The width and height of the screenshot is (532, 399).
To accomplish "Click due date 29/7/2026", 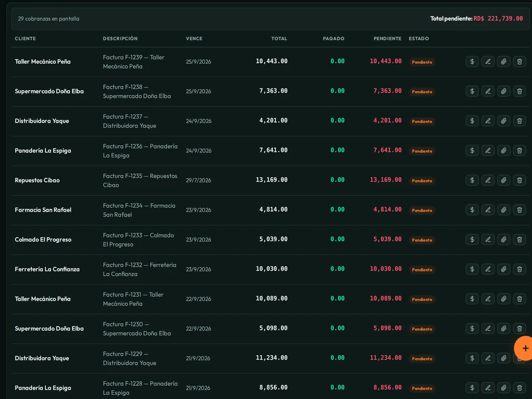I will point(198,180).
